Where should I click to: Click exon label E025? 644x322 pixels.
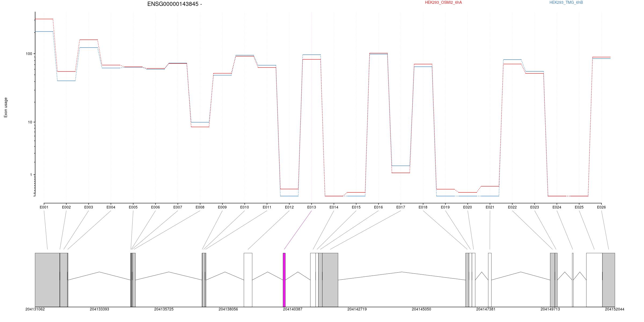pyautogui.click(x=579, y=207)
